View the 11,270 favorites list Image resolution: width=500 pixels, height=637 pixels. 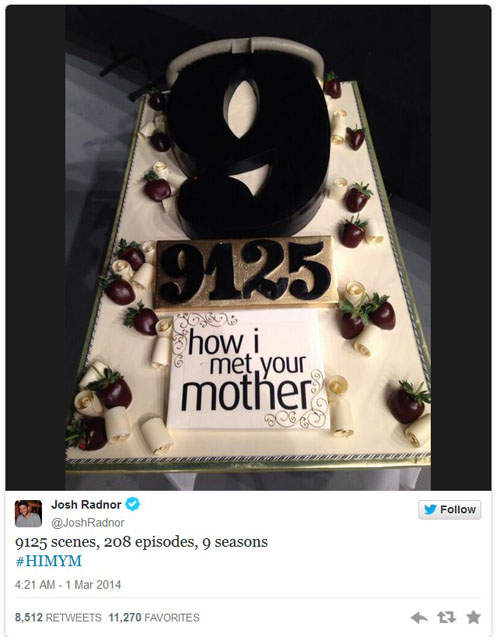click(x=154, y=618)
